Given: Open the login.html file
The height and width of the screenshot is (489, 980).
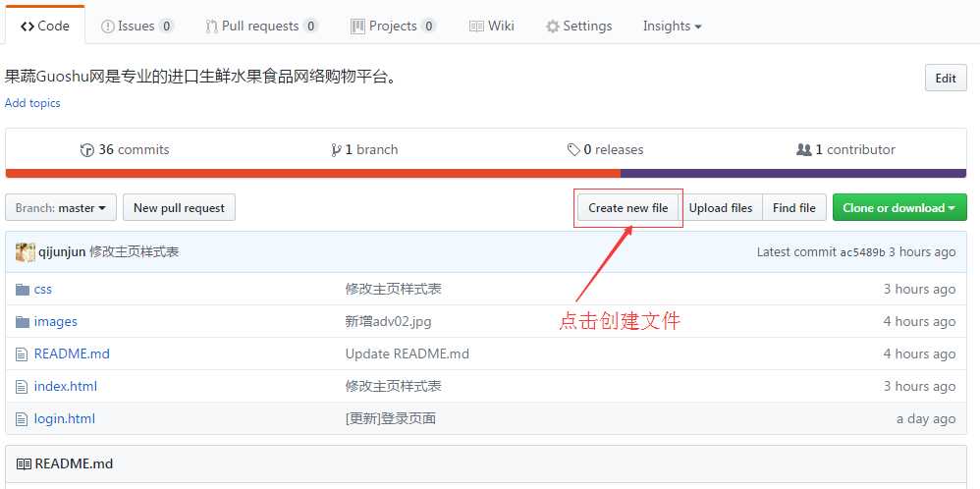Looking at the screenshot, I should click(x=65, y=419).
